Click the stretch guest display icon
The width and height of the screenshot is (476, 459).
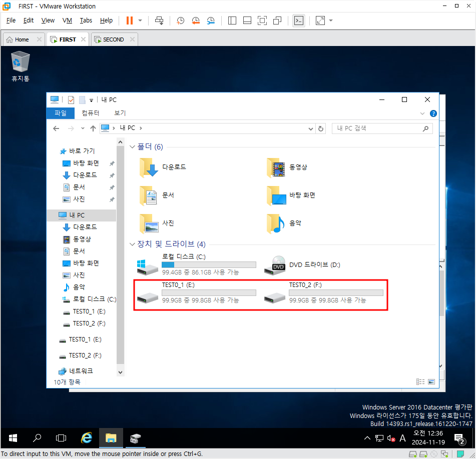click(320, 20)
